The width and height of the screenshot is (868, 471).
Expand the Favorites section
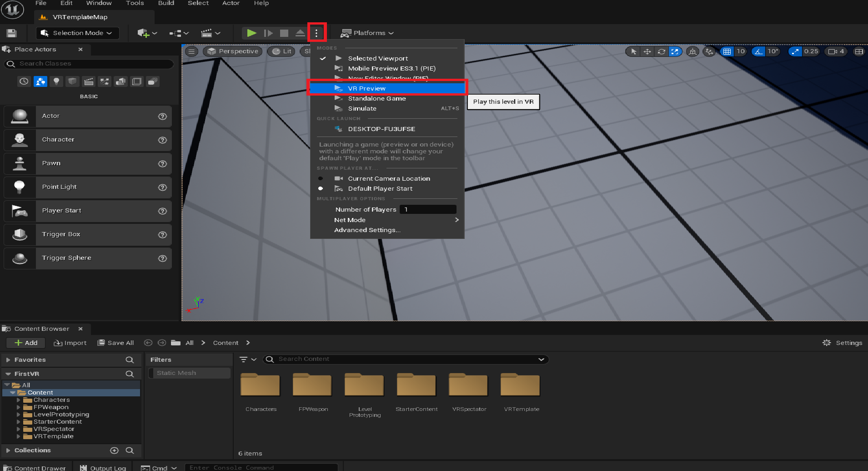point(8,360)
